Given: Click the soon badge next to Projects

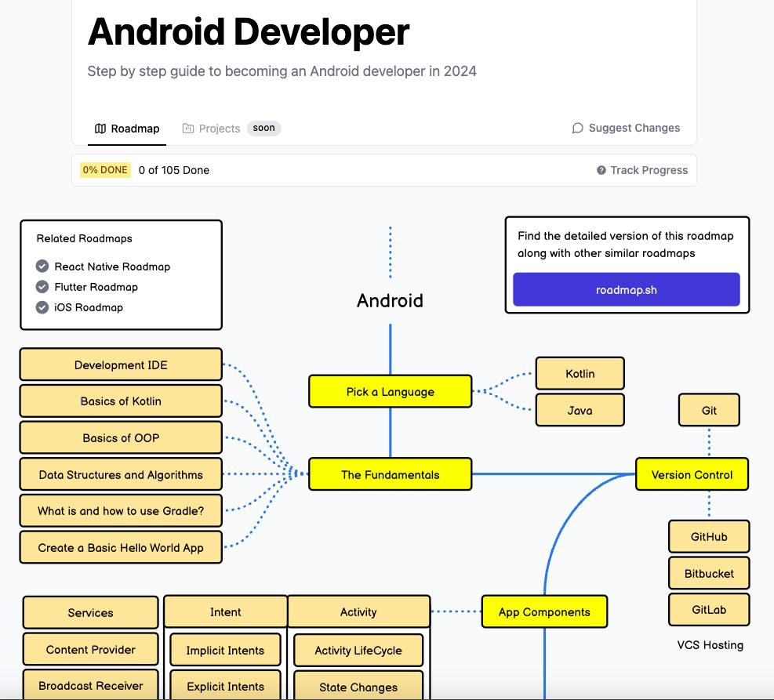Looking at the screenshot, I should tap(264, 129).
